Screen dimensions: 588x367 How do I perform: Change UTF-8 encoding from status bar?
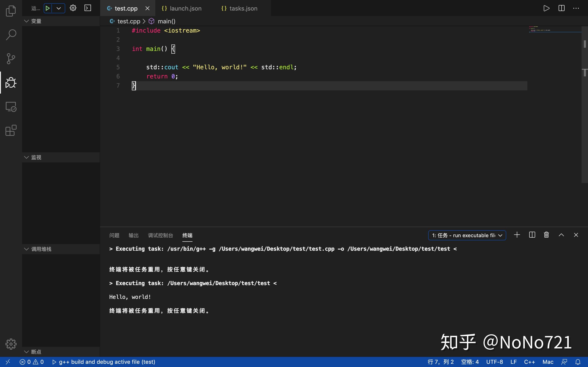click(495, 362)
